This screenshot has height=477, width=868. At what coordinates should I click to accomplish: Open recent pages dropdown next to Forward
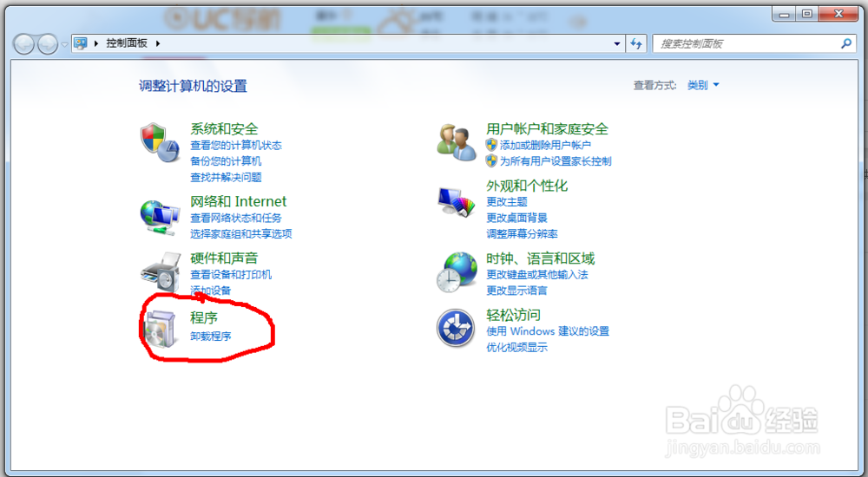click(x=65, y=44)
